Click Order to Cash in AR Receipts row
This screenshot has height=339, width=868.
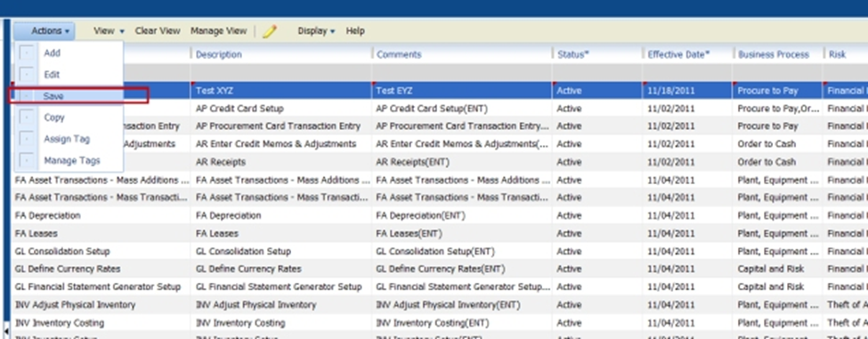pos(777,162)
